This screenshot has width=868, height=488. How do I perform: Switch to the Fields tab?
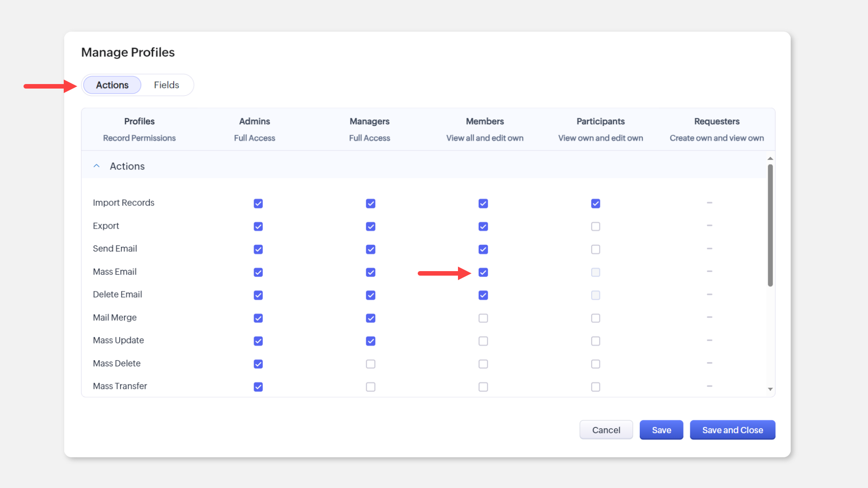(166, 85)
